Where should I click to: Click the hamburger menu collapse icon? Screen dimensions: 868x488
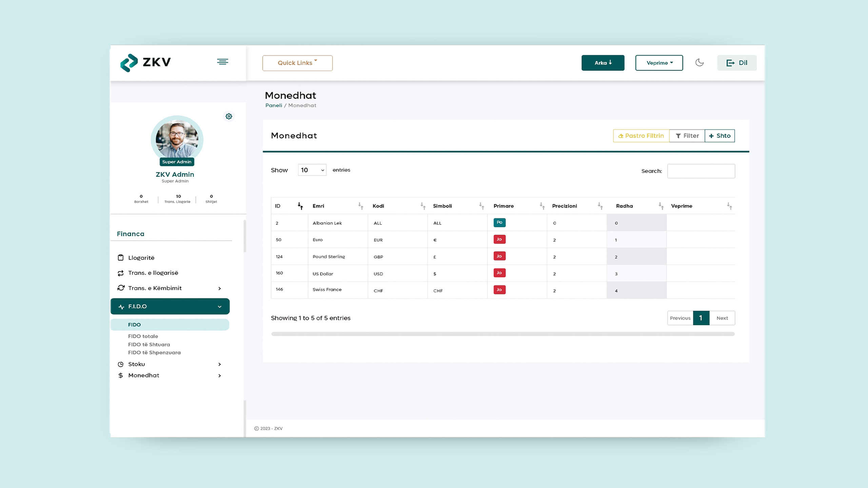pos(222,62)
